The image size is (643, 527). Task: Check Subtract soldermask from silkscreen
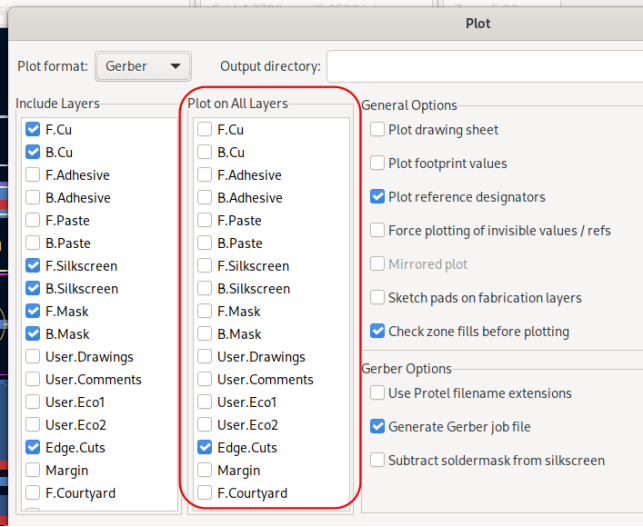377,460
